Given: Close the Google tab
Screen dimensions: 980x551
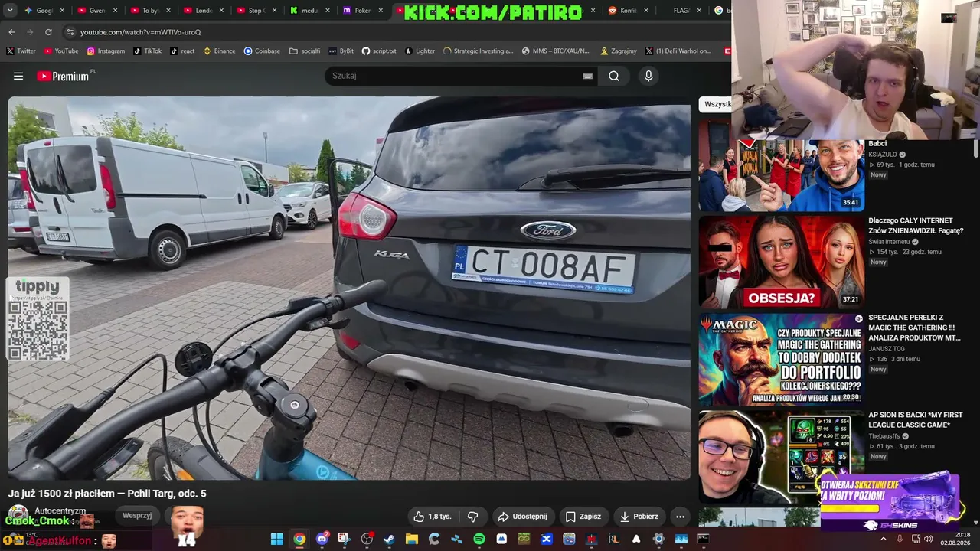Looking at the screenshot, I should click(x=64, y=11).
